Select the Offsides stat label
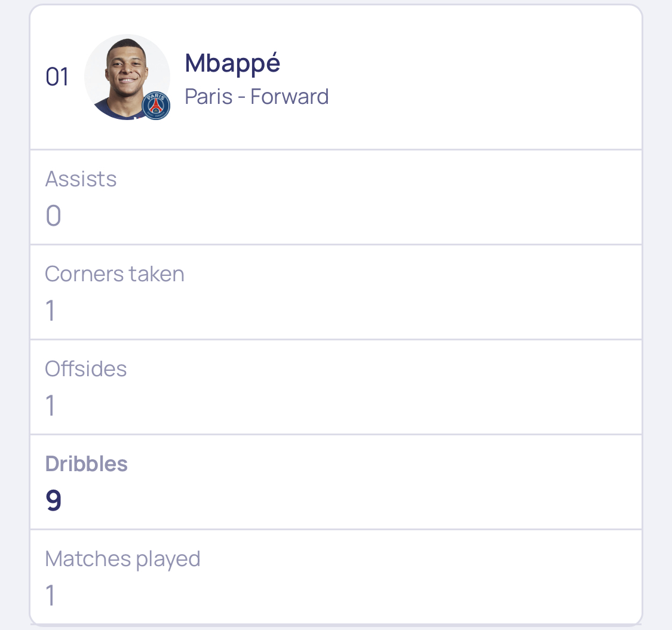Screen dimensions: 672x630 pyautogui.click(x=85, y=368)
